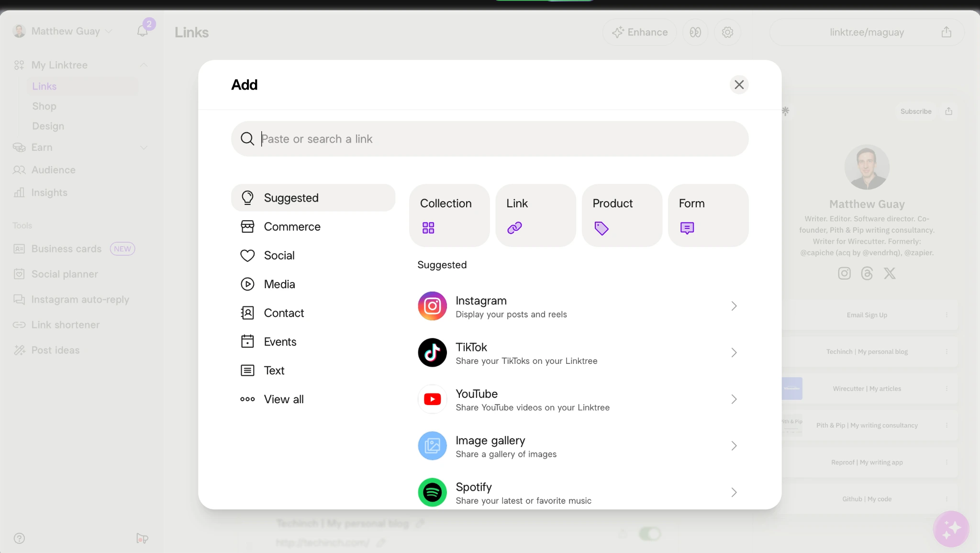Click the help question mark icon

19,538
